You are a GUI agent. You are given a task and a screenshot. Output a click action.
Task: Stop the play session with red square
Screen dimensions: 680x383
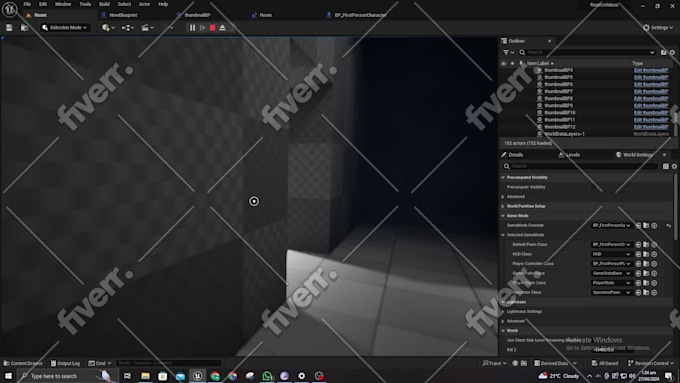[212, 28]
